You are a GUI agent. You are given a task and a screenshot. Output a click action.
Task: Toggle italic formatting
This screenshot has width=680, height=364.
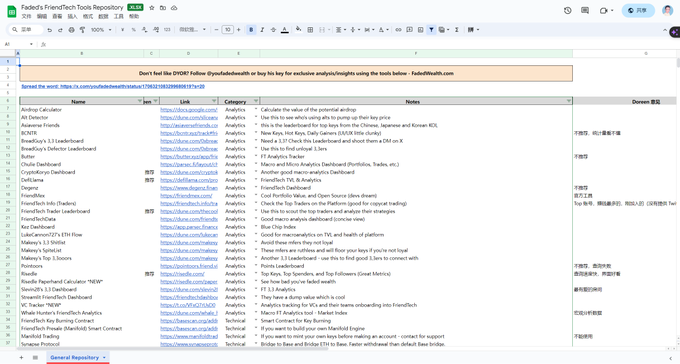coord(262,30)
